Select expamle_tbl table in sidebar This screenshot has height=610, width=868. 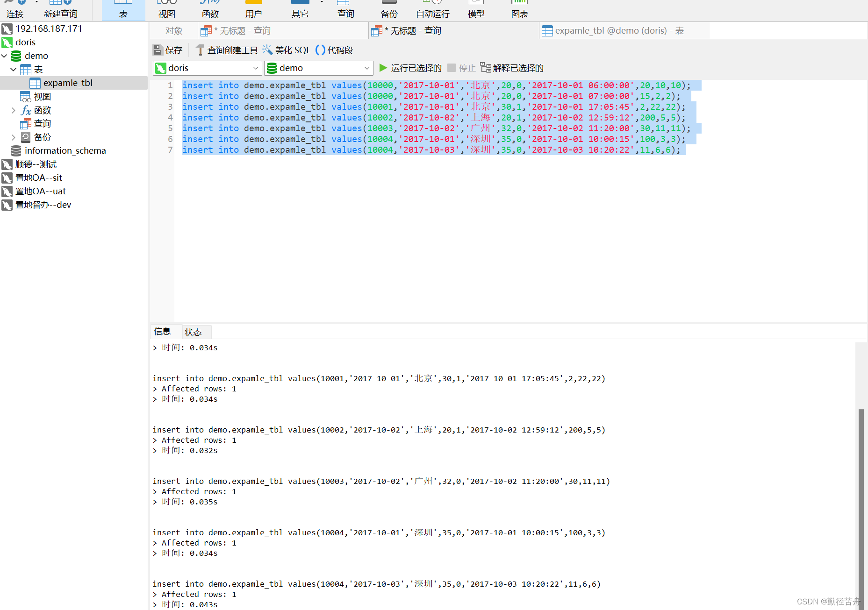pyautogui.click(x=68, y=83)
